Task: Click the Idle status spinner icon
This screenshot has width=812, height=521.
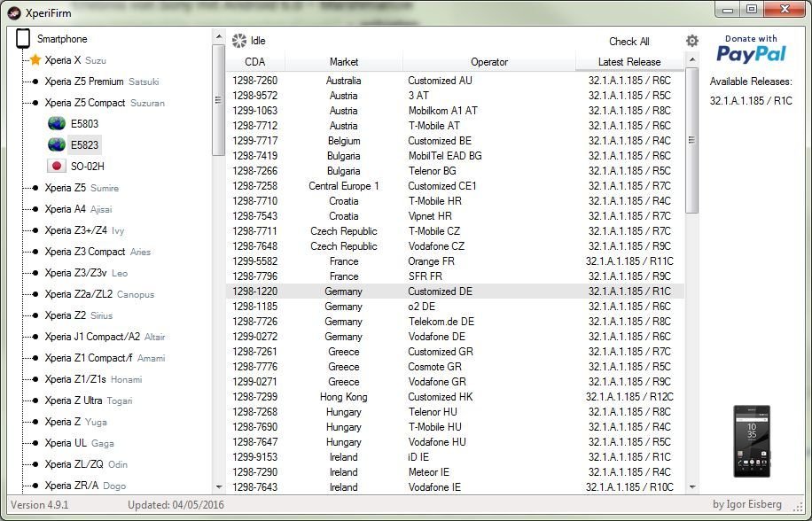Action: click(x=239, y=41)
